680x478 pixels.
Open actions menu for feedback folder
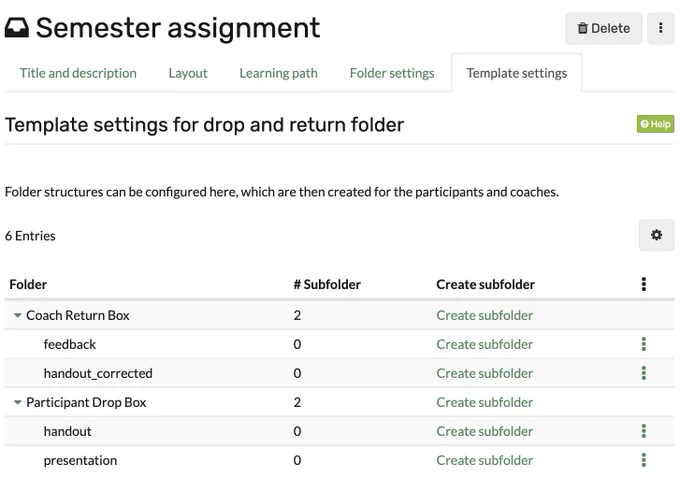click(x=644, y=344)
